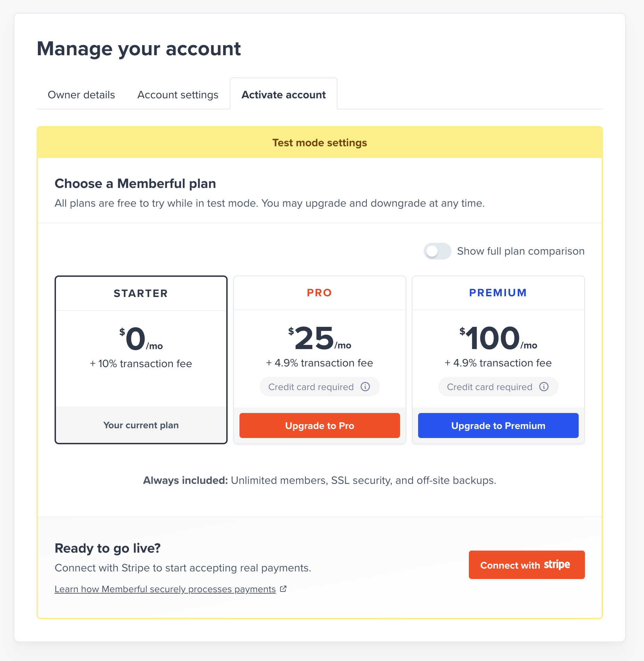
Task: Switch to the Owner details tab
Action: pyautogui.click(x=81, y=94)
